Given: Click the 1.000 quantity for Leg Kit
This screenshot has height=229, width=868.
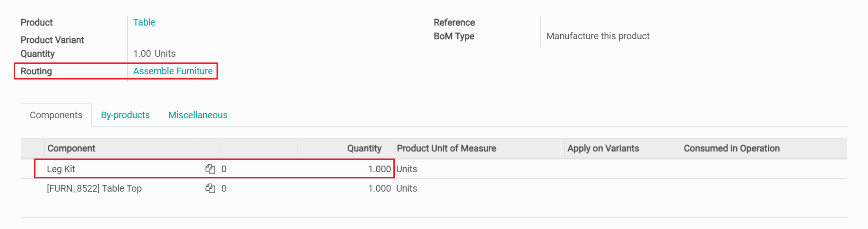Looking at the screenshot, I should pyautogui.click(x=379, y=169).
